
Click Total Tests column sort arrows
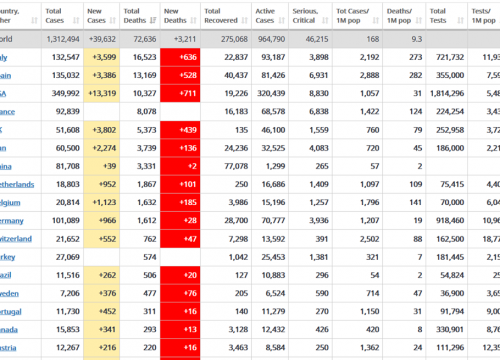click(x=461, y=21)
